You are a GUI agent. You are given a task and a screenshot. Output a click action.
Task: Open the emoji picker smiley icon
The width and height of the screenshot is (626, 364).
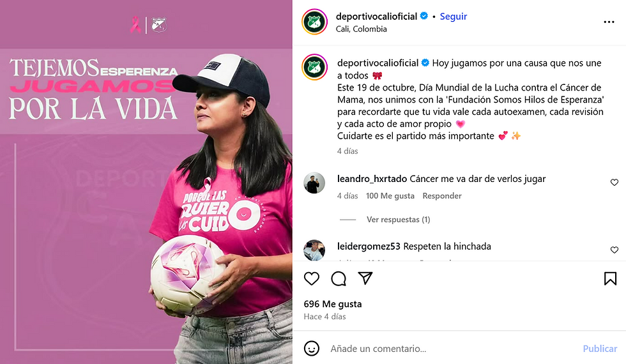coord(312,349)
